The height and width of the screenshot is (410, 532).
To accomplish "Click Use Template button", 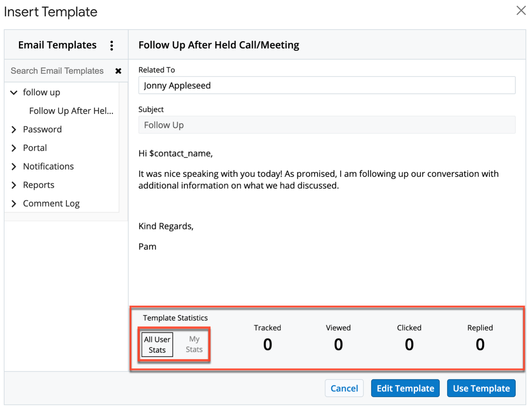I will click(481, 388).
